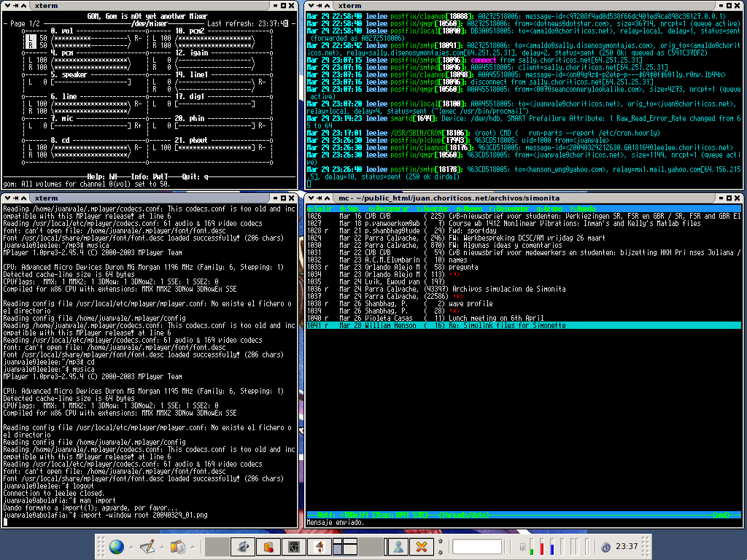Toggle record source R- on the cd channel
This screenshot has height=560, width=747.
pyautogui.click(x=138, y=147)
